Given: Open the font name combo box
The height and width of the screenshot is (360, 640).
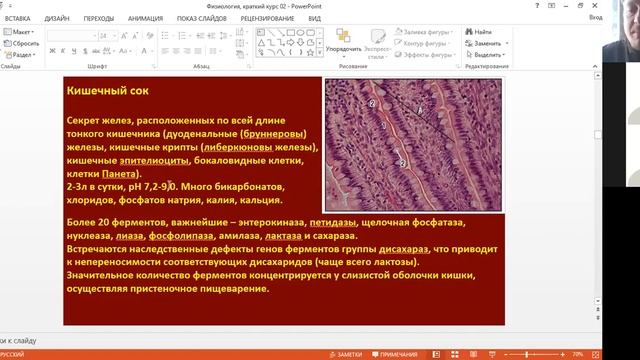Looking at the screenshot, I should pos(72,36).
